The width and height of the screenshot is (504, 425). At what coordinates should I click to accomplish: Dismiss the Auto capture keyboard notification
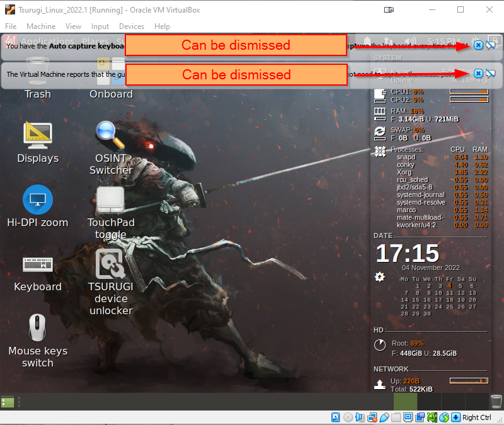point(478,45)
